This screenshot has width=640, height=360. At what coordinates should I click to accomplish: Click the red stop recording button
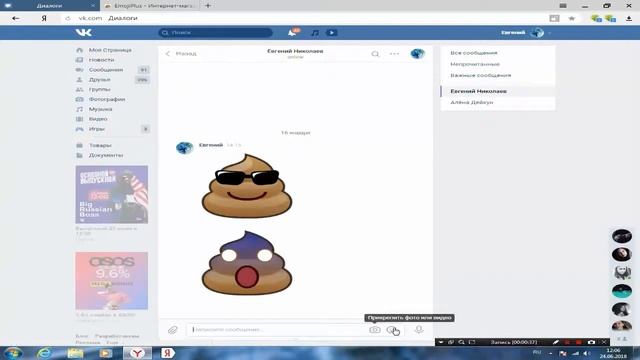click(578, 342)
